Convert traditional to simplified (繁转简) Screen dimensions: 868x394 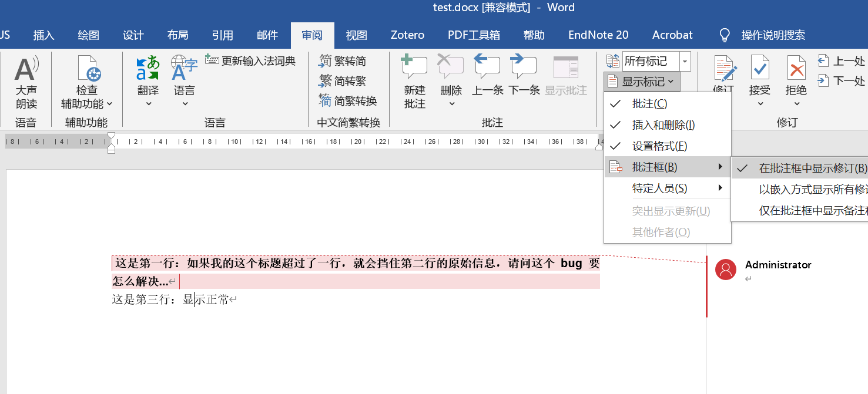[343, 61]
